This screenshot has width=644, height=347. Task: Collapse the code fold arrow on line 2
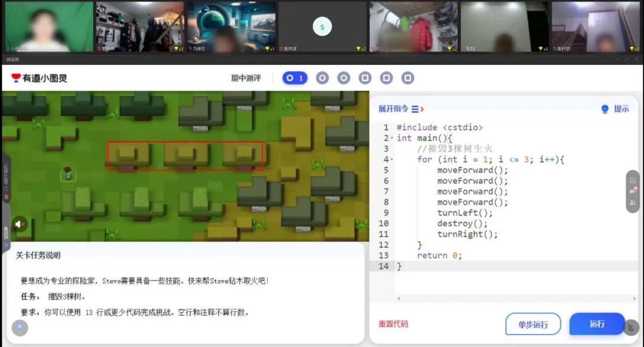pyautogui.click(x=392, y=138)
